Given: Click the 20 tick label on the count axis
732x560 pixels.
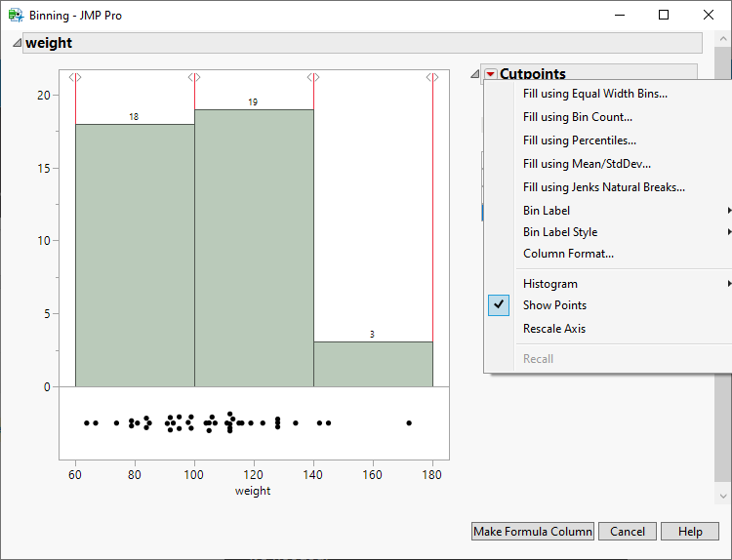Looking at the screenshot, I should (x=43, y=96).
